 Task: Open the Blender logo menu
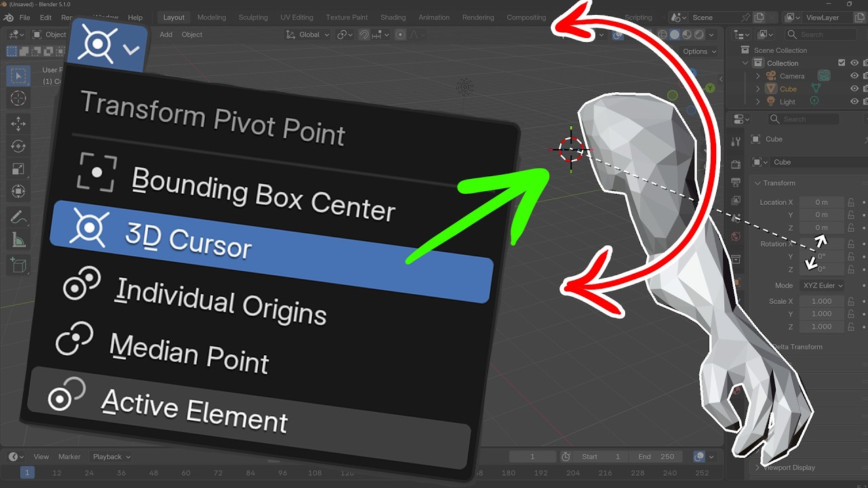click(x=7, y=17)
